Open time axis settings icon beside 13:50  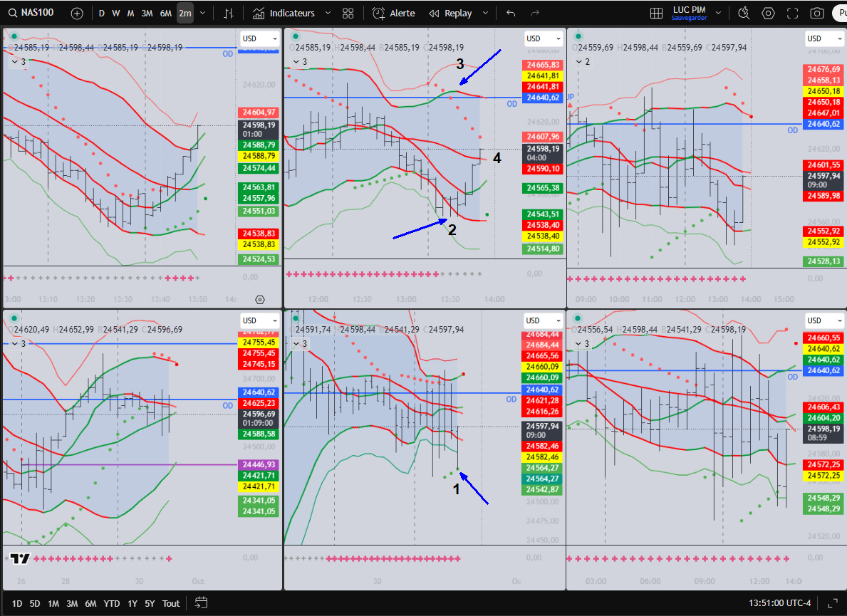(260, 300)
